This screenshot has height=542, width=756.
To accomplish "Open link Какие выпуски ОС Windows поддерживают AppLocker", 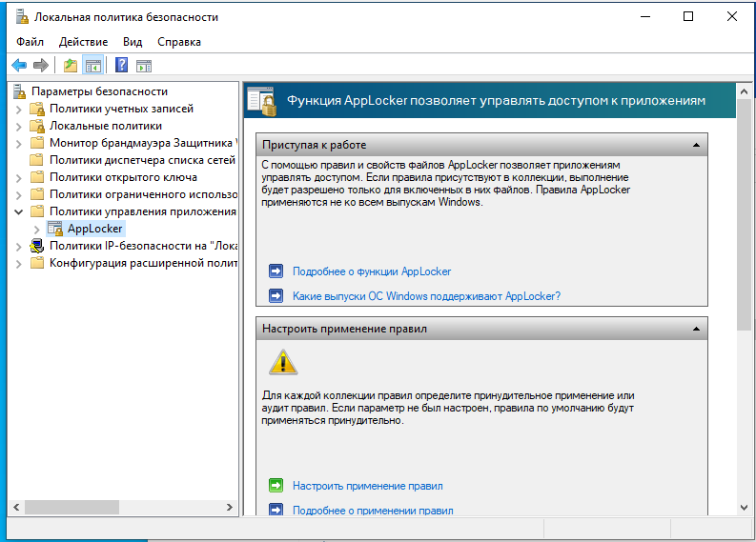I will (427, 296).
